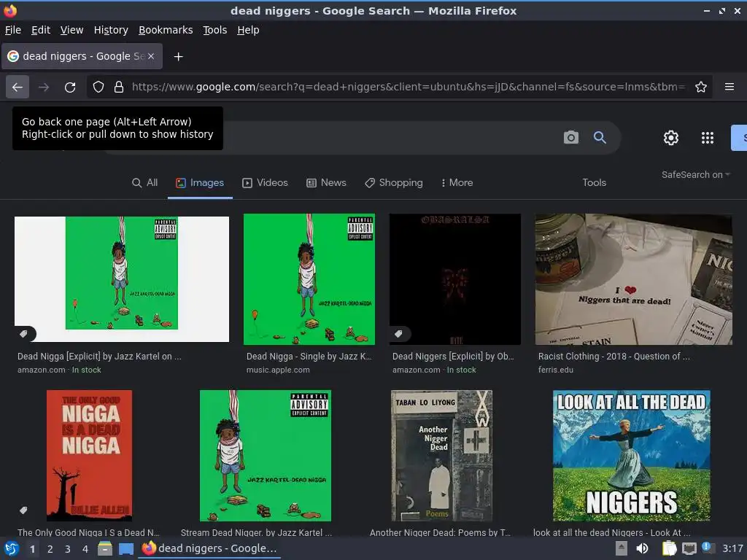Click the product tag on the first amazon.com thumbnail
This screenshot has height=560, width=747.
click(24, 334)
